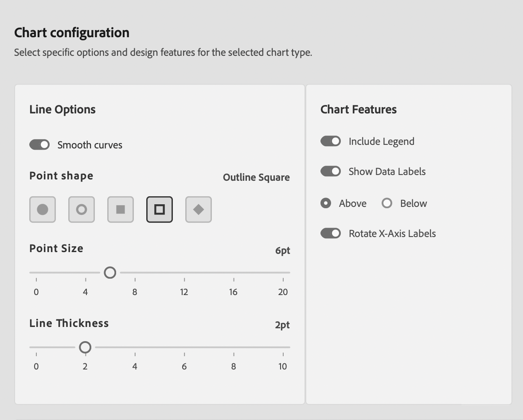
Task: Click the 'Smooth curves' label
Action: 90,145
